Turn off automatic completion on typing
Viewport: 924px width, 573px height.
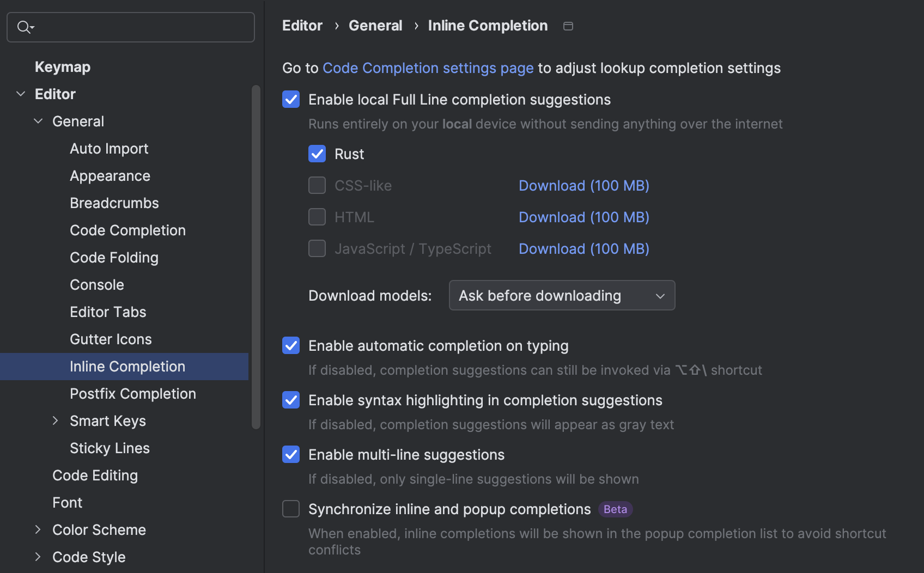tap(291, 346)
